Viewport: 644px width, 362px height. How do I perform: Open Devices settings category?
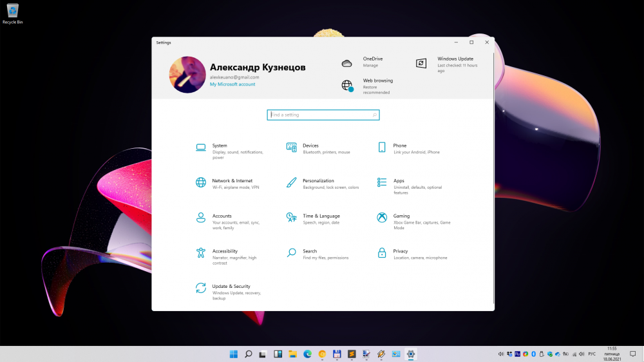click(x=310, y=146)
